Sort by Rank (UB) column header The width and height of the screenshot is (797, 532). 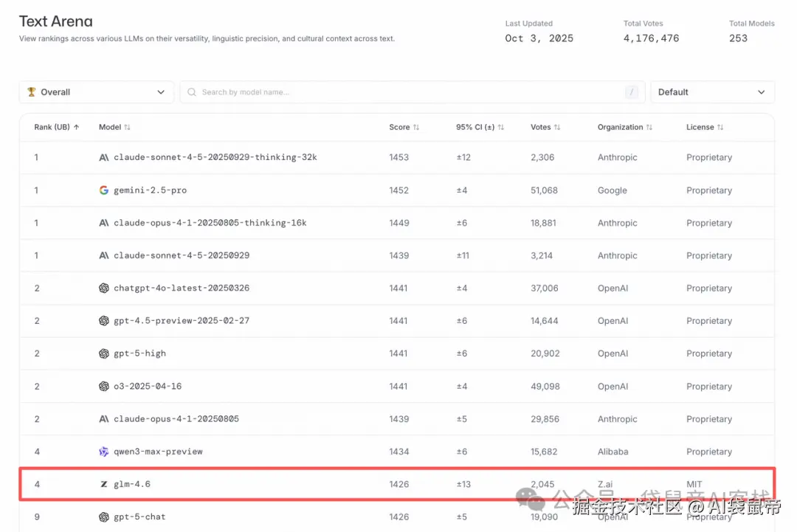(56, 127)
